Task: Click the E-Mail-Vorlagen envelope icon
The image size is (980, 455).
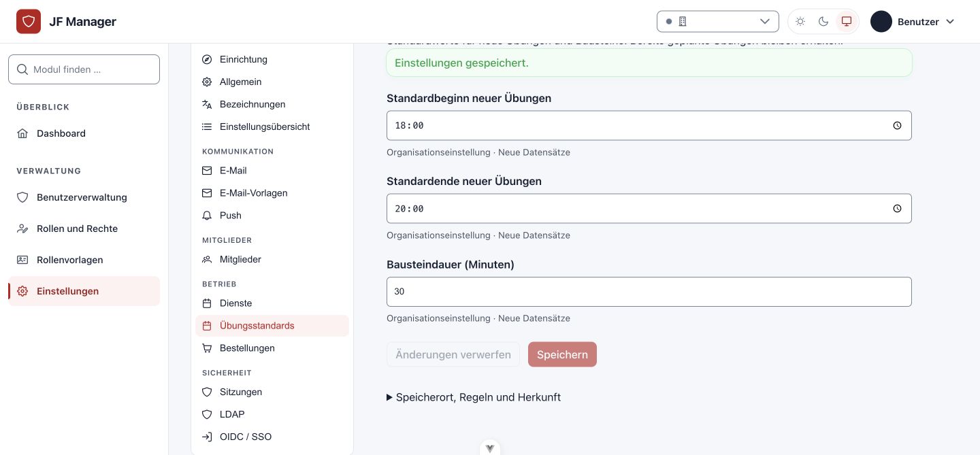Action: click(207, 193)
